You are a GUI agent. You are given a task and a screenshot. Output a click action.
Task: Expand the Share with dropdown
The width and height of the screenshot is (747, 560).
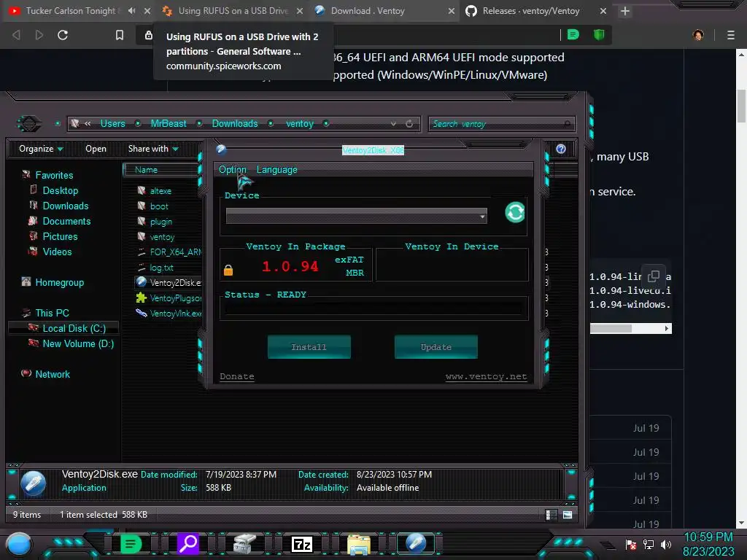[x=153, y=149]
